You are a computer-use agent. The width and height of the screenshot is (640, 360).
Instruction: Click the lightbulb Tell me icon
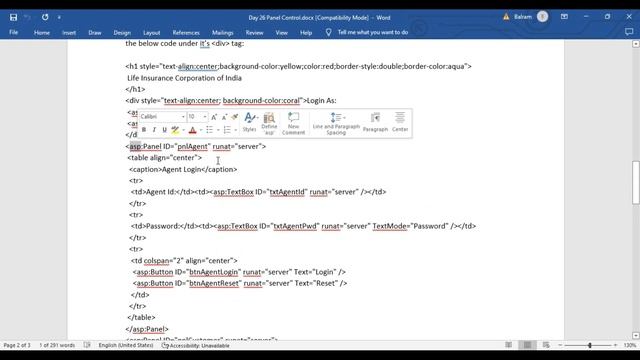(329, 32)
